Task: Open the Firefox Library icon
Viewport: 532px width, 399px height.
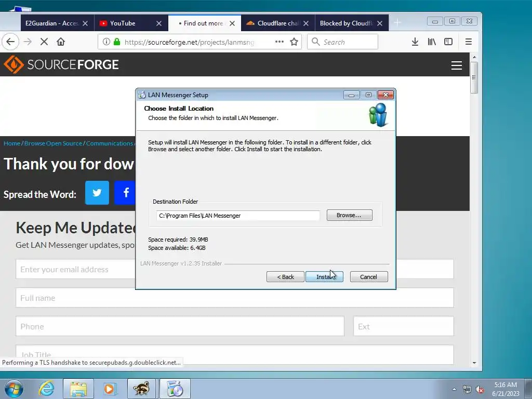Action: 432,42
